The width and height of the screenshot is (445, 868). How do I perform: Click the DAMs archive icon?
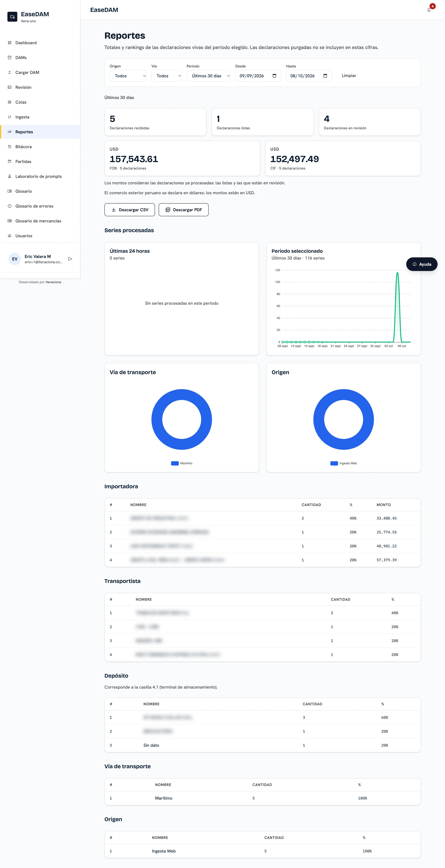[9, 58]
